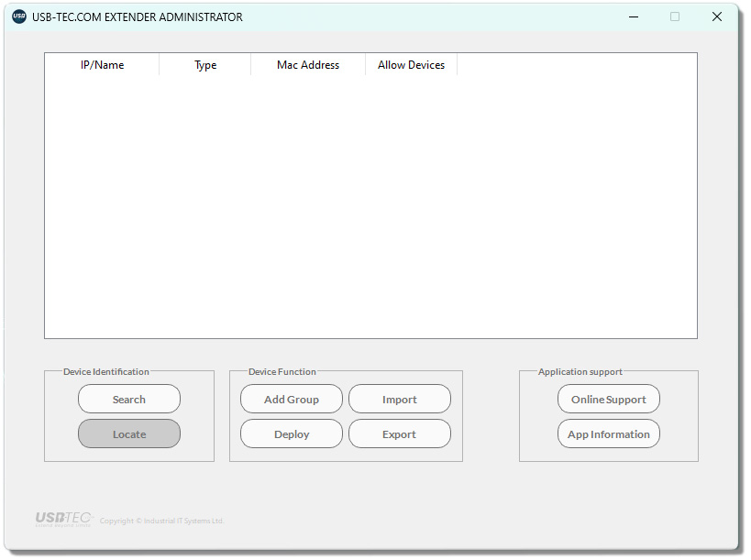
Task: Close the Extender Administrator window
Action: tap(717, 17)
